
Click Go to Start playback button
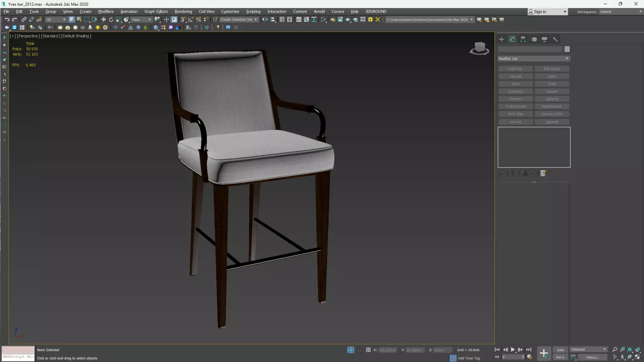[x=497, y=350]
